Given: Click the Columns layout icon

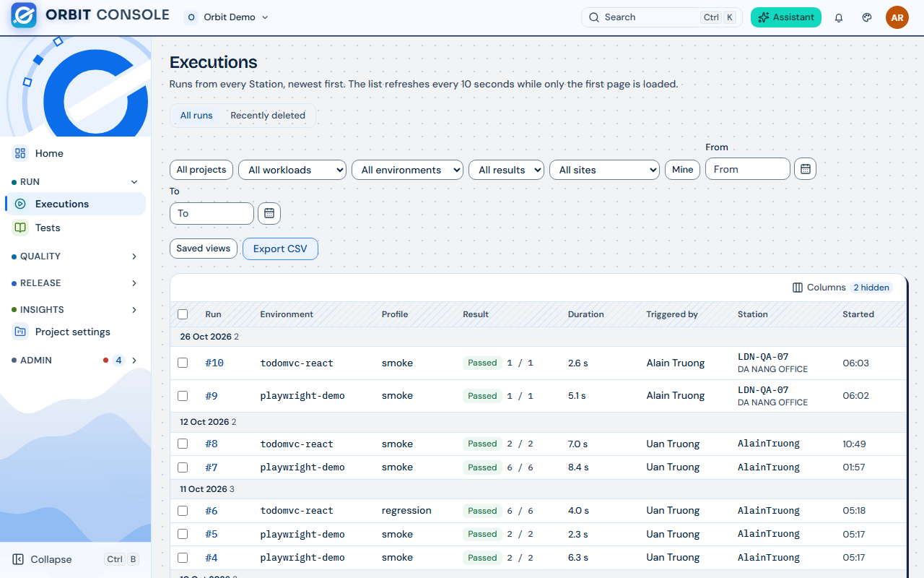Looking at the screenshot, I should click(x=798, y=288).
